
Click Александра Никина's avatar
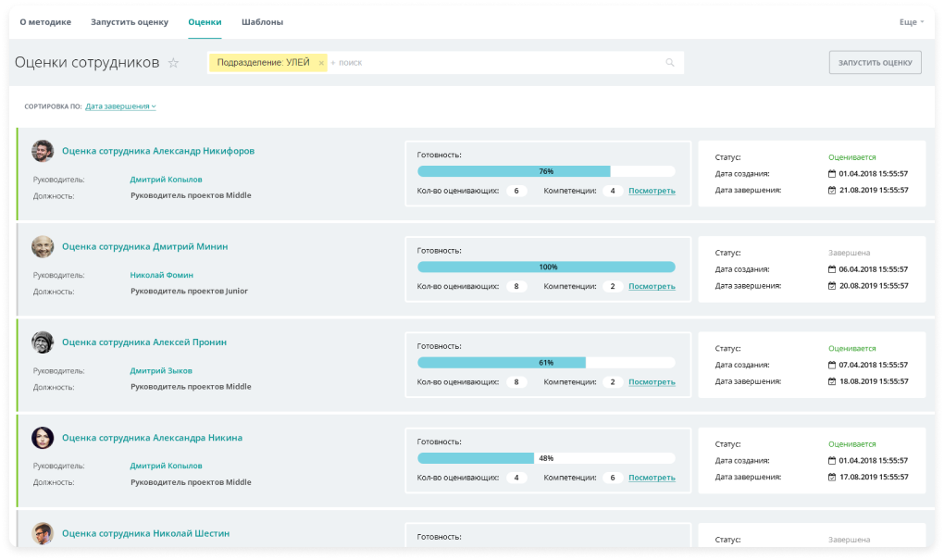pyautogui.click(x=43, y=439)
